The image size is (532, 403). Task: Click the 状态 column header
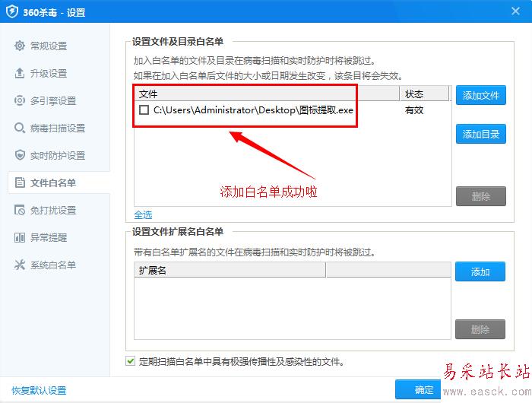click(424, 94)
